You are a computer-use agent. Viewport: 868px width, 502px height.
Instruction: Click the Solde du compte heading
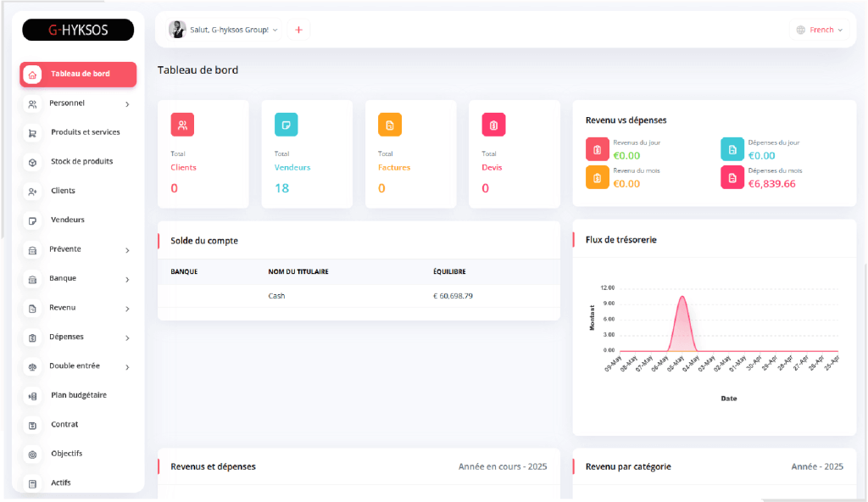coord(204,241)
